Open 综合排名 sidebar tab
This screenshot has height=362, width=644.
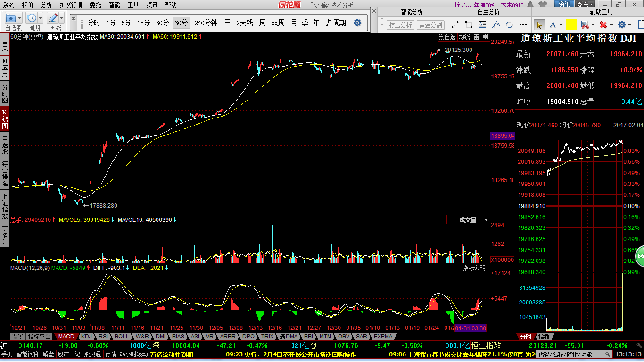[x=5, y=174]
